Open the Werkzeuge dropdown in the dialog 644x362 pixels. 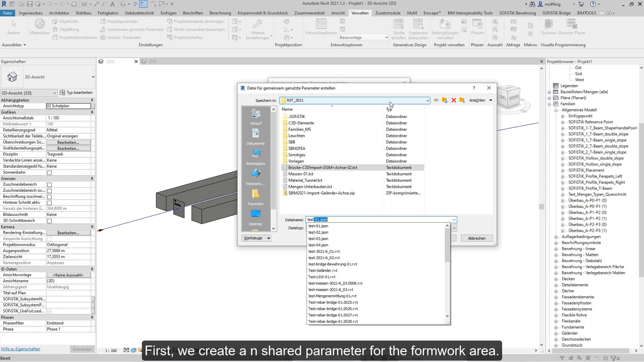[x=256, y=238]
